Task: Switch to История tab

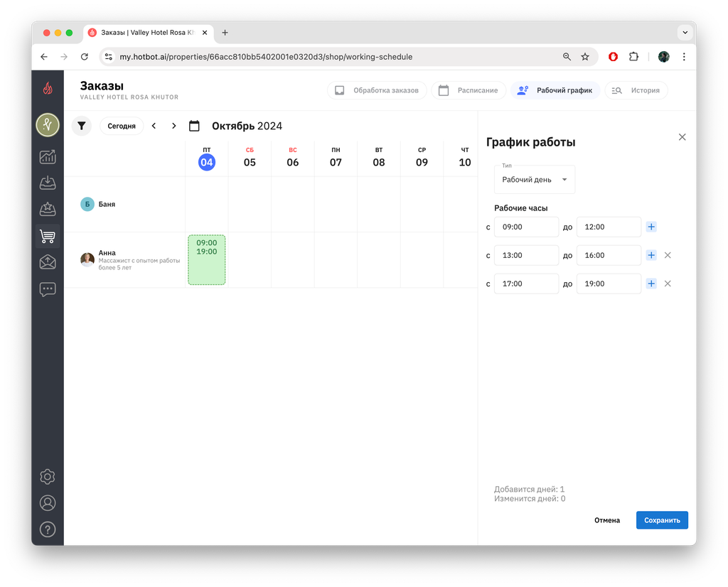Action: (x=636, y=90)
